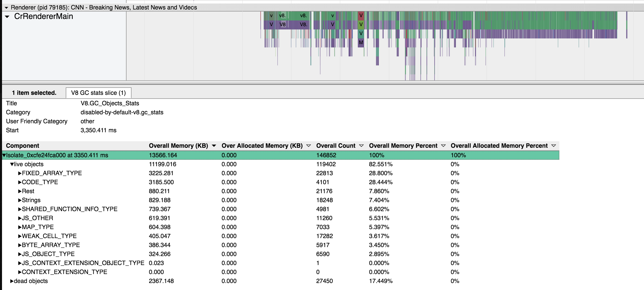Expand the Strings row

point(20,200)
